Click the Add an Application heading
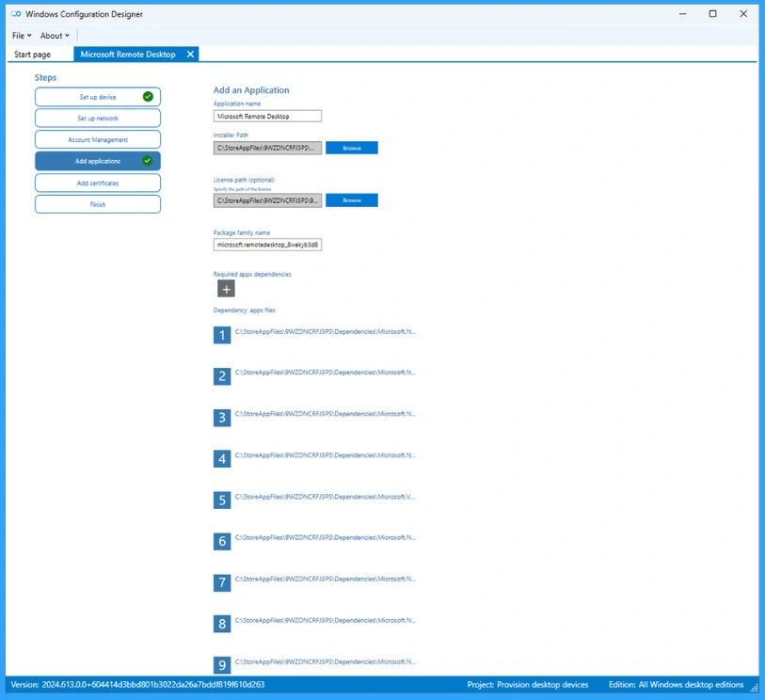The width and height of the screenshot is (765, 700). pos(251,90)
